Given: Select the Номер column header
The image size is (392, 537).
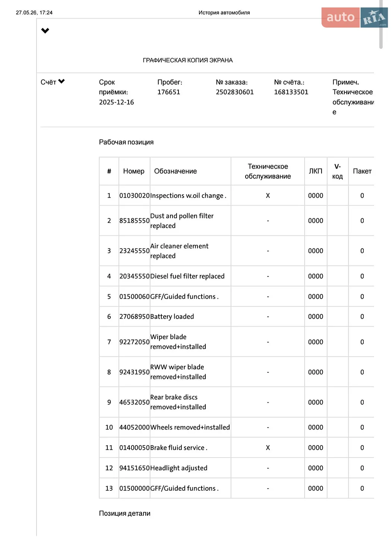Looking at the screenshot, I should tap(134, 171).
